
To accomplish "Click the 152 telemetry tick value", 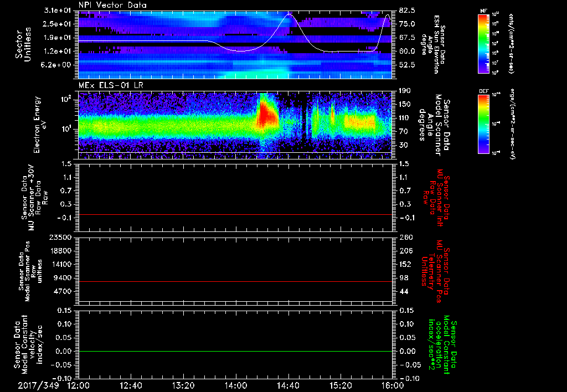I will (405, 264).
